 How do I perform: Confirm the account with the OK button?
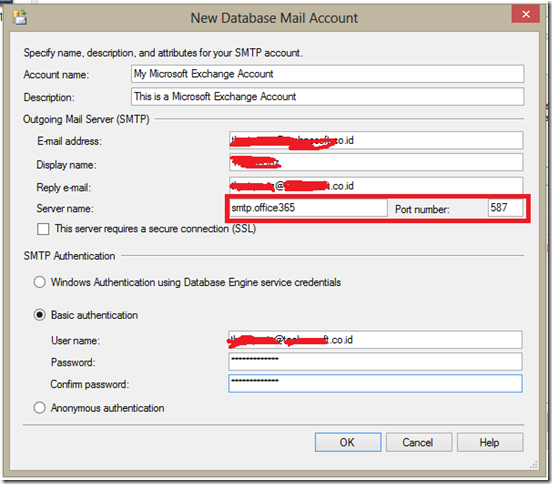point(348,442)
